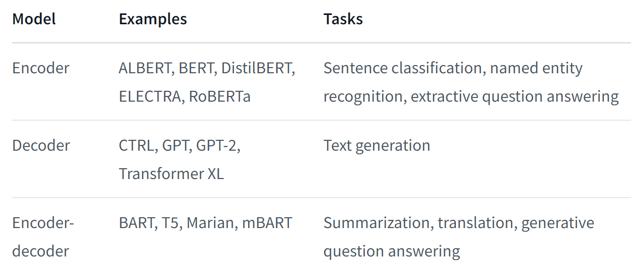This screenshot has height=274, width=644.
Task: Click the word DistilBERT
Action: (258, 68)
